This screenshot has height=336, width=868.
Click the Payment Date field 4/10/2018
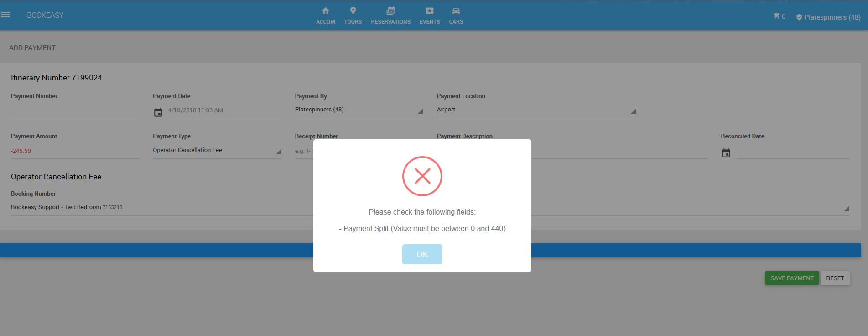pyautogui.click(x=224, y=110)
